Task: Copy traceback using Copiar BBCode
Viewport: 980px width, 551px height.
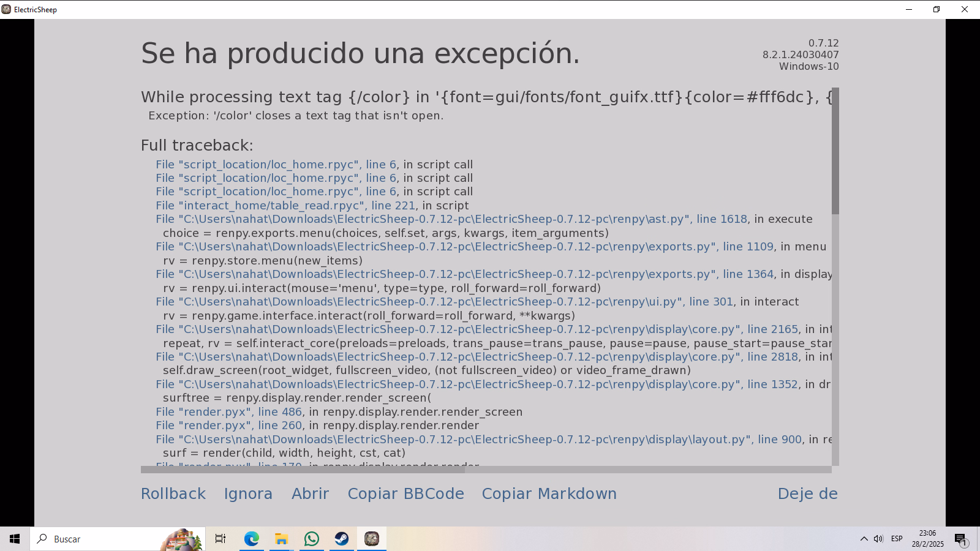Action: (x=406, y=493)
